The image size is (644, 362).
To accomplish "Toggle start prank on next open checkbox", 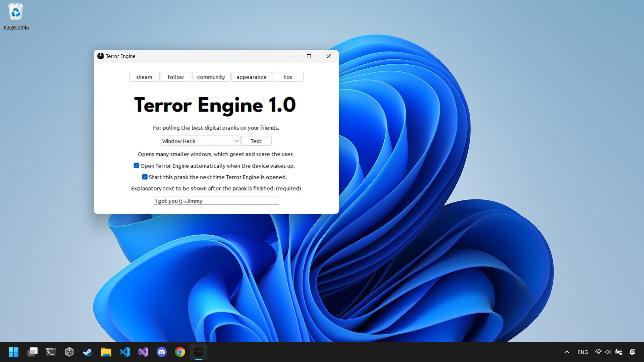I will (x=145, y=177).
